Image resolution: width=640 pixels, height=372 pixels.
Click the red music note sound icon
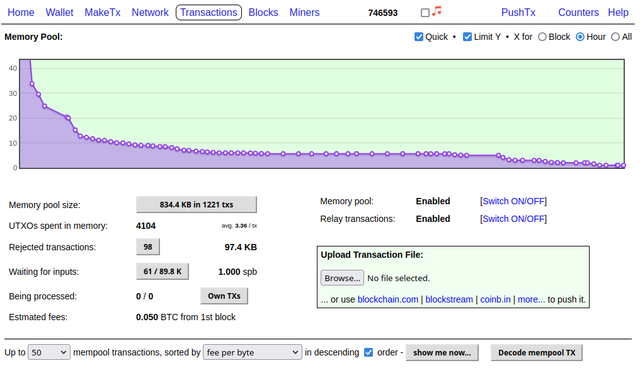coord(437,11)
